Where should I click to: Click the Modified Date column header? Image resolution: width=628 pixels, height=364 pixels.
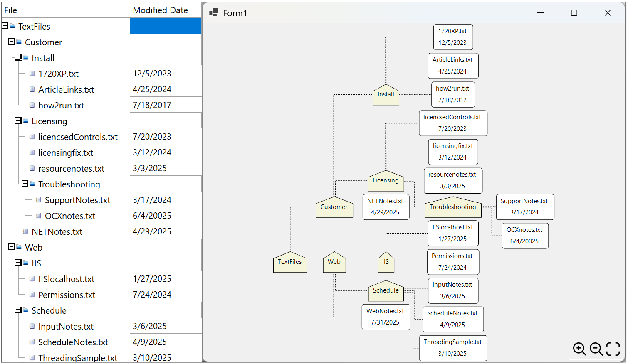point(160,10)
